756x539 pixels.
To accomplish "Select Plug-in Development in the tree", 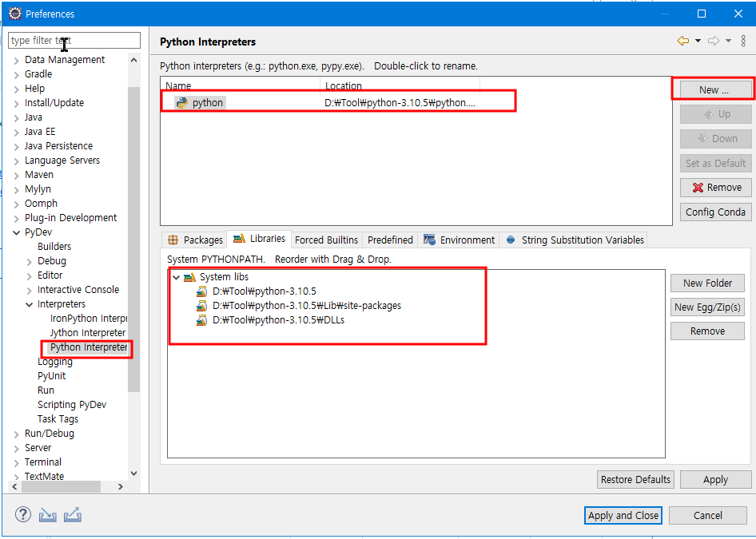I will [x=70, y=218].
